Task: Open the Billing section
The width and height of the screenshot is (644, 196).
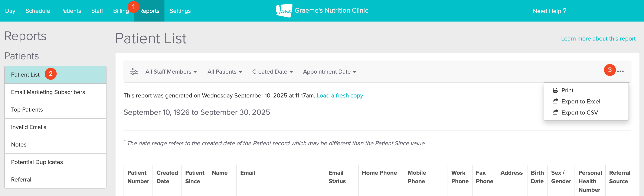Action: [121, 10]
